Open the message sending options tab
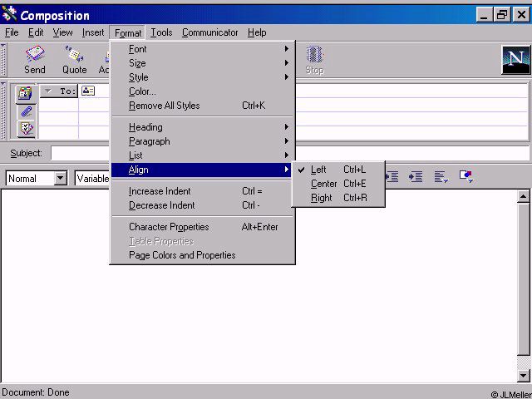The height and width of the screenshot is (399, 532). click(x=26, y=129)
